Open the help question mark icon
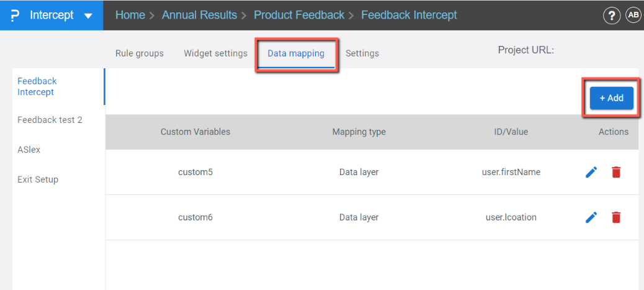The image size is (644, 290). coord(612,16)
